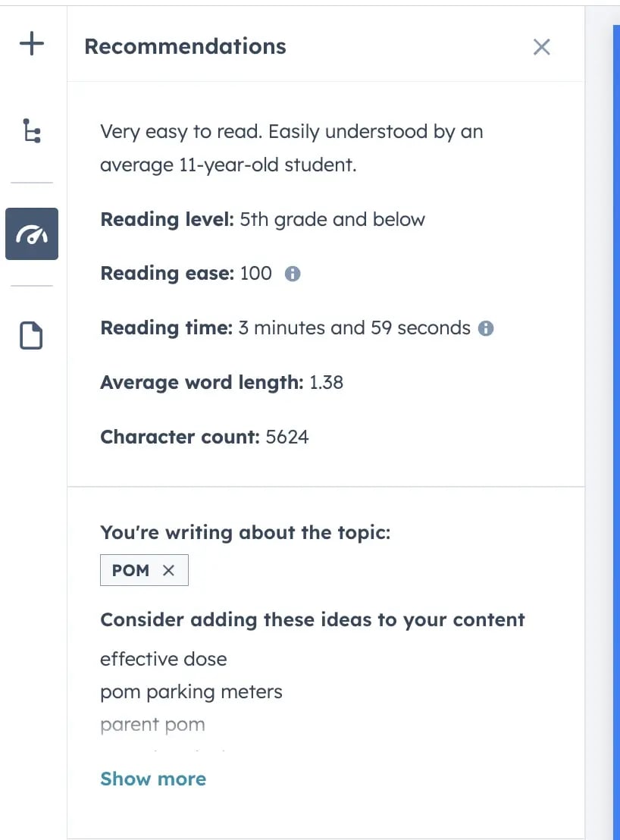Click the Reading ease info icon
The width and height of the screenshot is (620, 840).
pyautogui.click(x=292, y=274)
